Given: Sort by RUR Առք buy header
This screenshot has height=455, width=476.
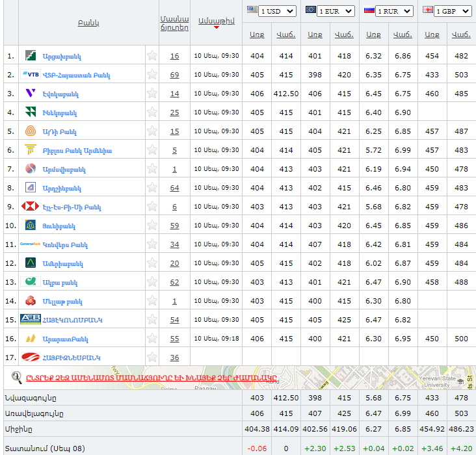Looking at the screenshot, I should 373,34.
